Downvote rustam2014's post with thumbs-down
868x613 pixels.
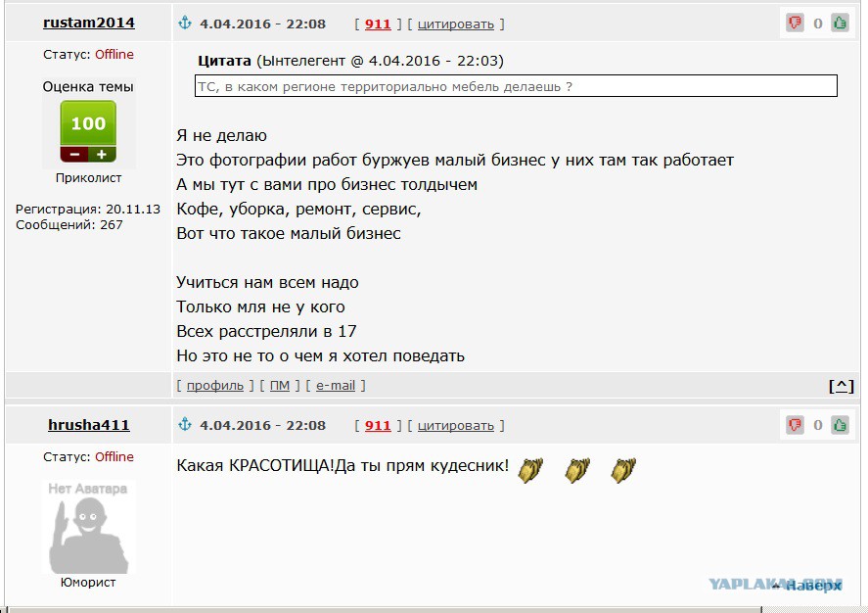click(x=795, y=23)
